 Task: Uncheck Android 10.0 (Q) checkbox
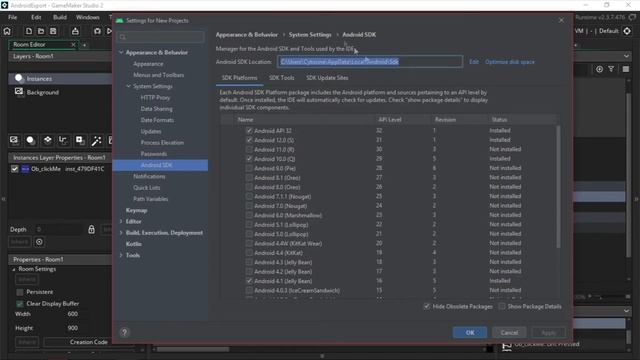pyautogui.click(x=249, y=159)
